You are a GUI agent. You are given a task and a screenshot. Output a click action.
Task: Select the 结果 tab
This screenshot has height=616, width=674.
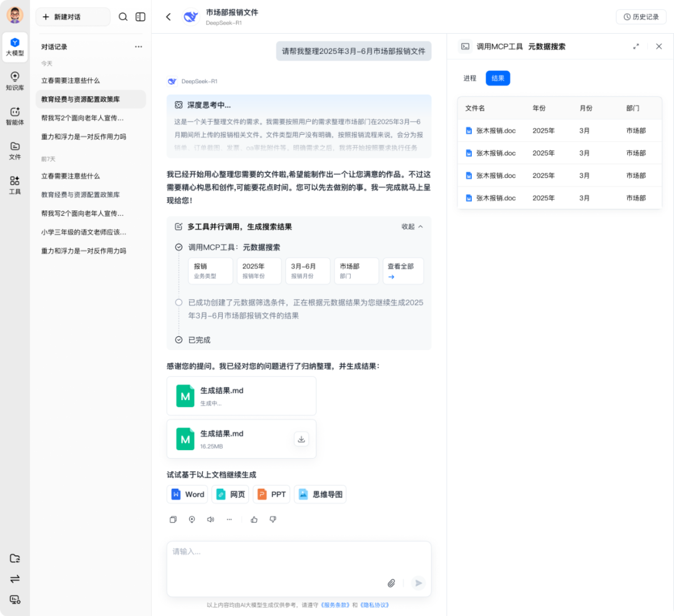(498, 78)
